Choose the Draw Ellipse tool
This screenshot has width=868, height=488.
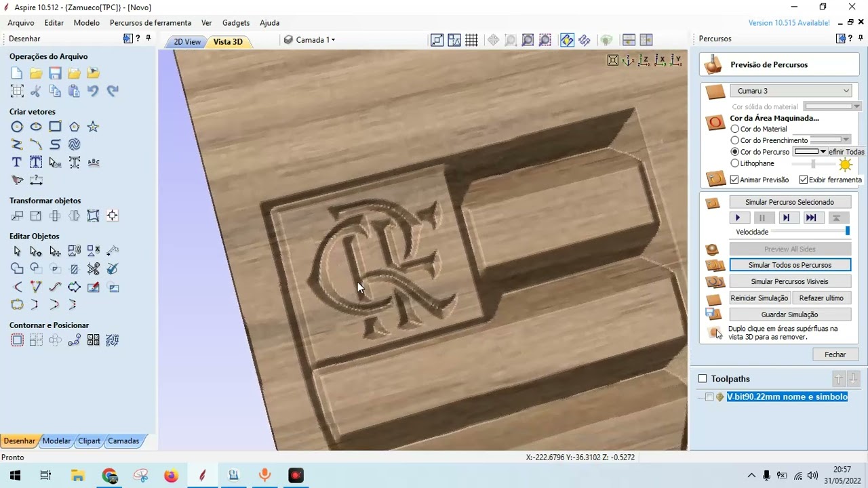click(36, 127)
